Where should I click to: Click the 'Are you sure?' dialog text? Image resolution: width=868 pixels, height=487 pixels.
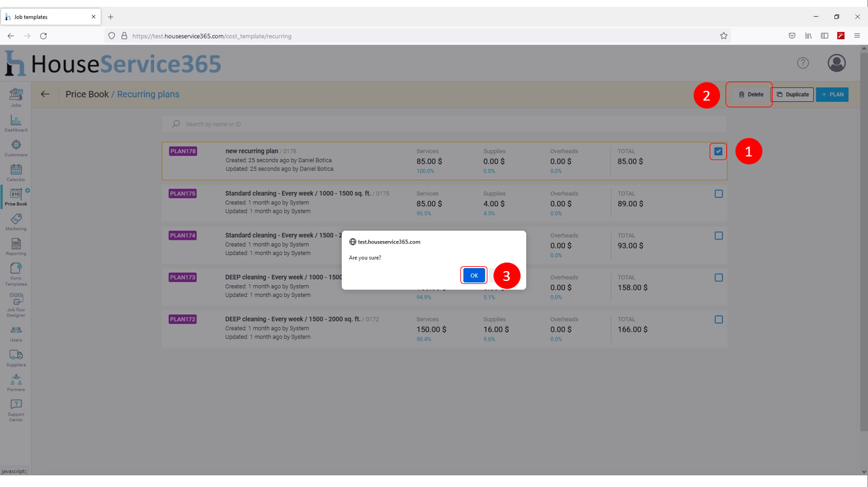tap(365, 258)
